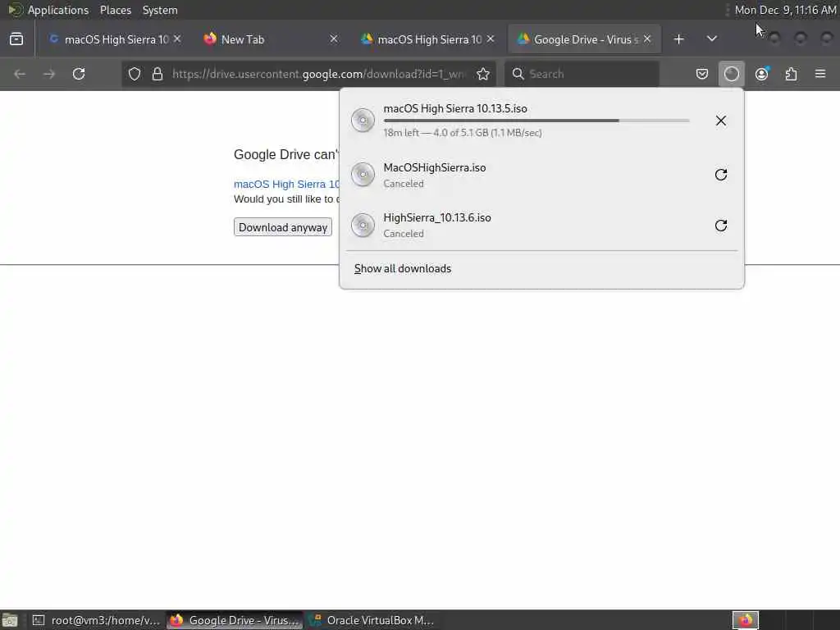
Task: Open the macOS High Sierra file link
Action: (286, 185)
